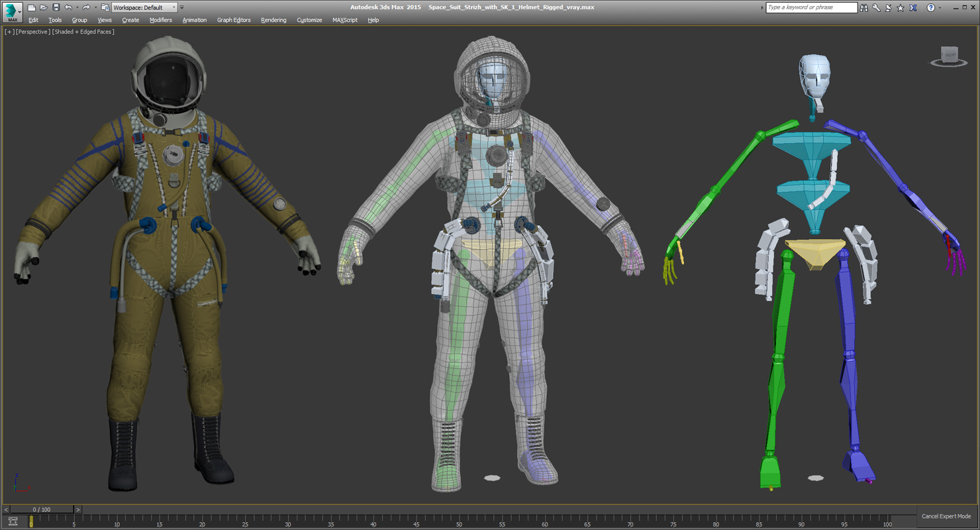980x530 pixels.
Task: Open the Modifiers menu
Action: 160,20
